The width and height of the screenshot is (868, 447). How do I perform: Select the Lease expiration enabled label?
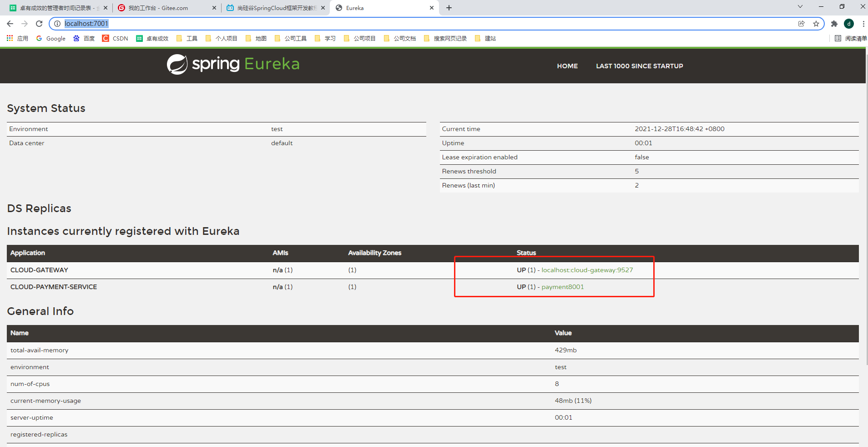(x=479, y=157)
